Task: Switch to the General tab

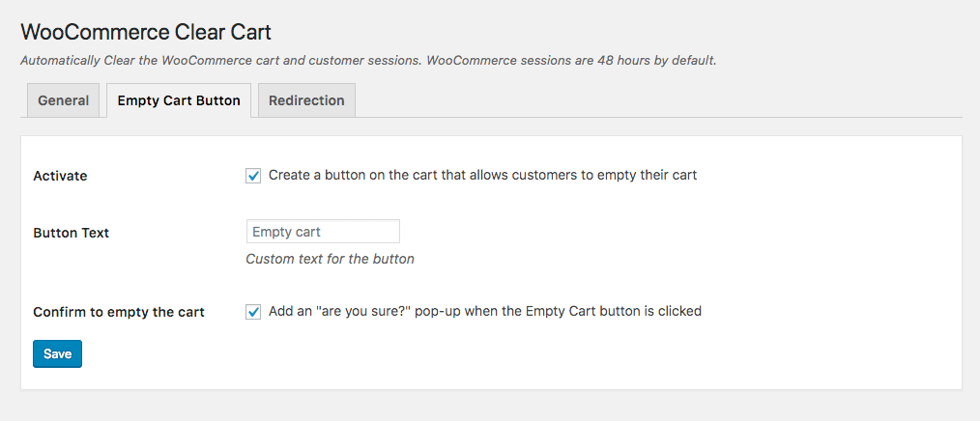Action: click(63, 100)
